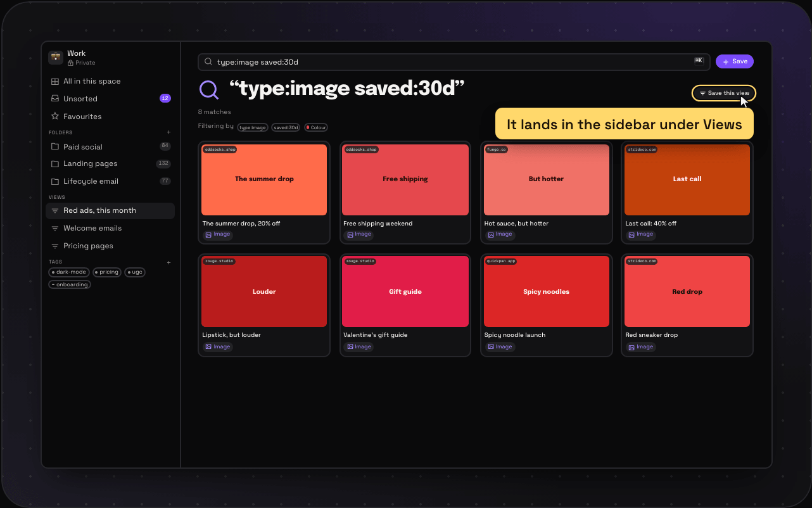Open the But hotter thumbnail
This screenshot has width=812, height=508.
coord(547,180)
